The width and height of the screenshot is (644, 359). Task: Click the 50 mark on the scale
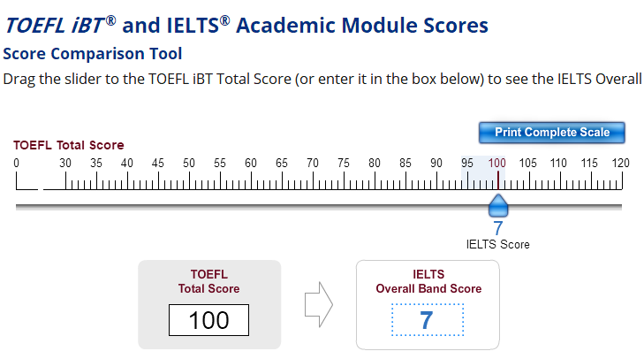[x=189, y=164]
